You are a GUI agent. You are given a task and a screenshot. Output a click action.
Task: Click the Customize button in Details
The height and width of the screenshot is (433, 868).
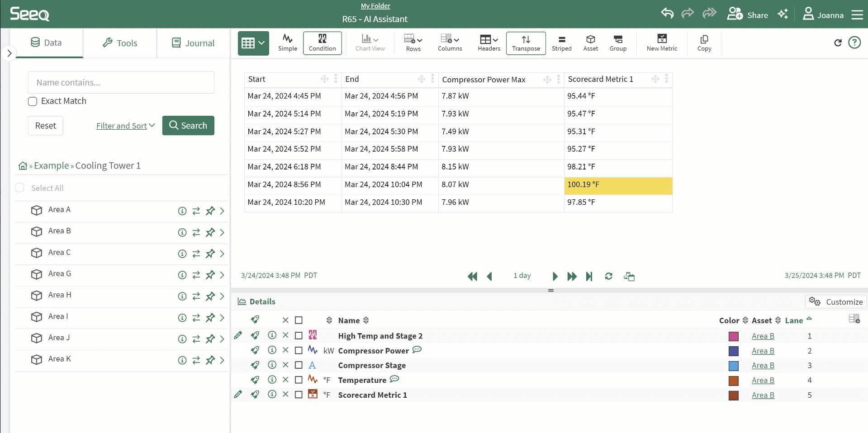(836, 301)
